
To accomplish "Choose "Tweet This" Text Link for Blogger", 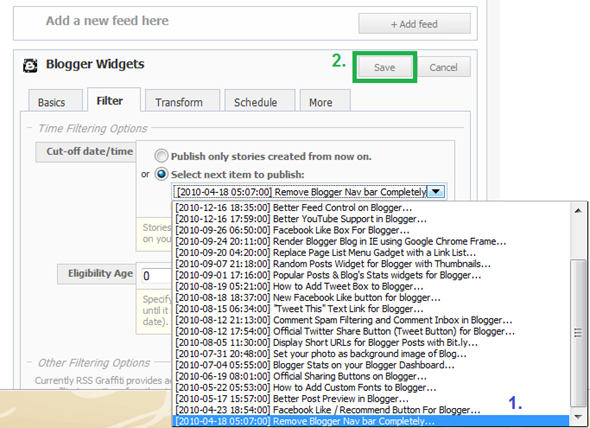I will click(x=371, y=309).
